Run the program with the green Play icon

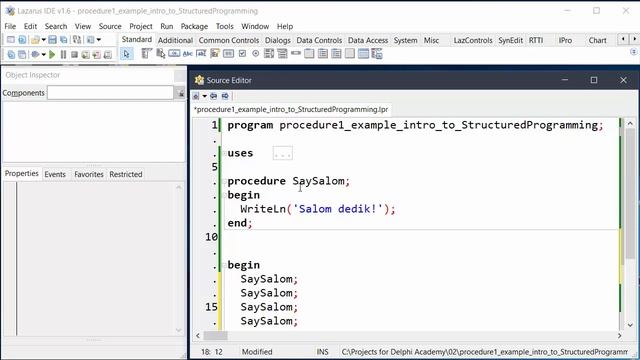click(52, 54)
